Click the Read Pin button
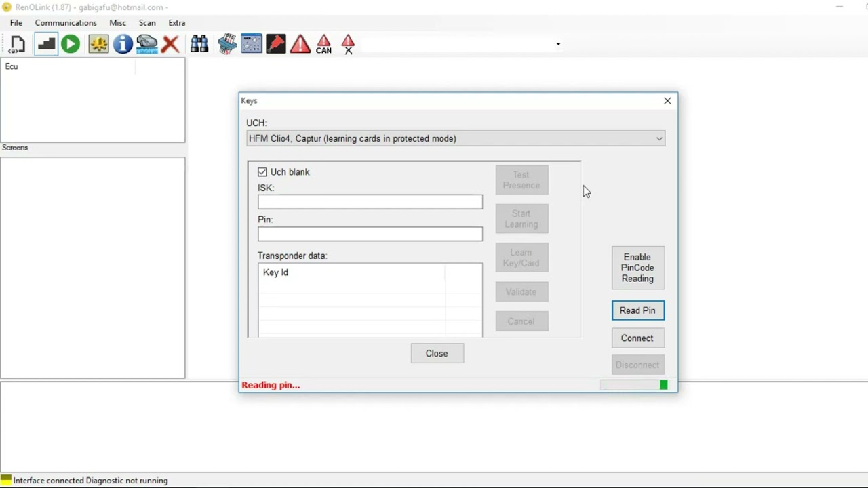The image size is (868, 488). 637,310
